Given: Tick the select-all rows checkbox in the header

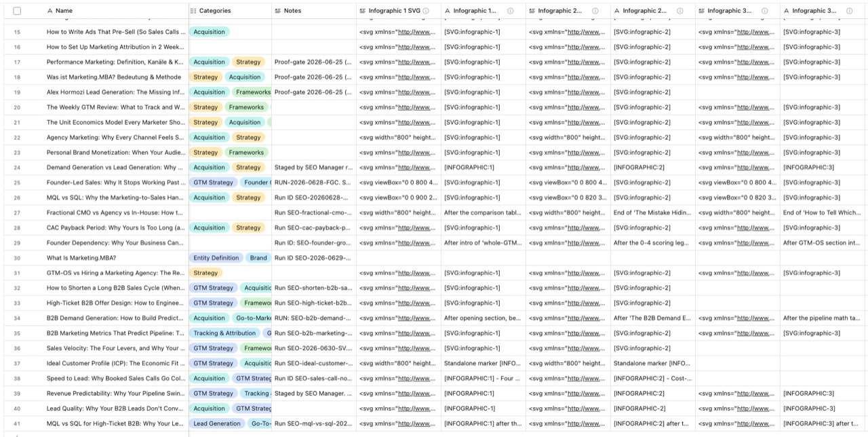Looking at the screenshot, I should (17, 11).
